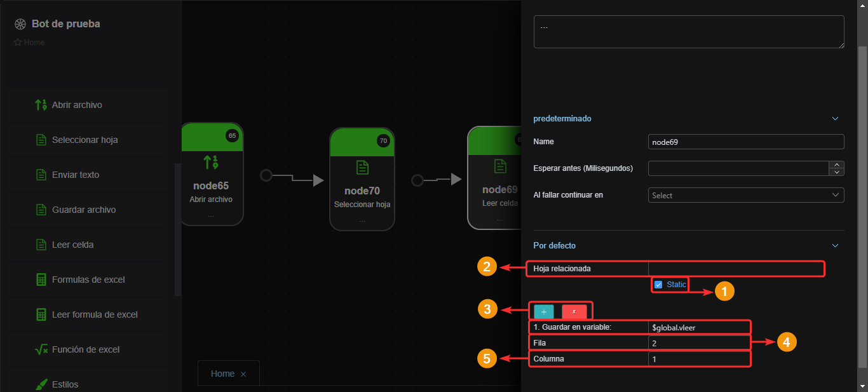The width and height of the screenshot is (868, 392).
Task: Select the Leer celda action label
Action: click(73, 245)
